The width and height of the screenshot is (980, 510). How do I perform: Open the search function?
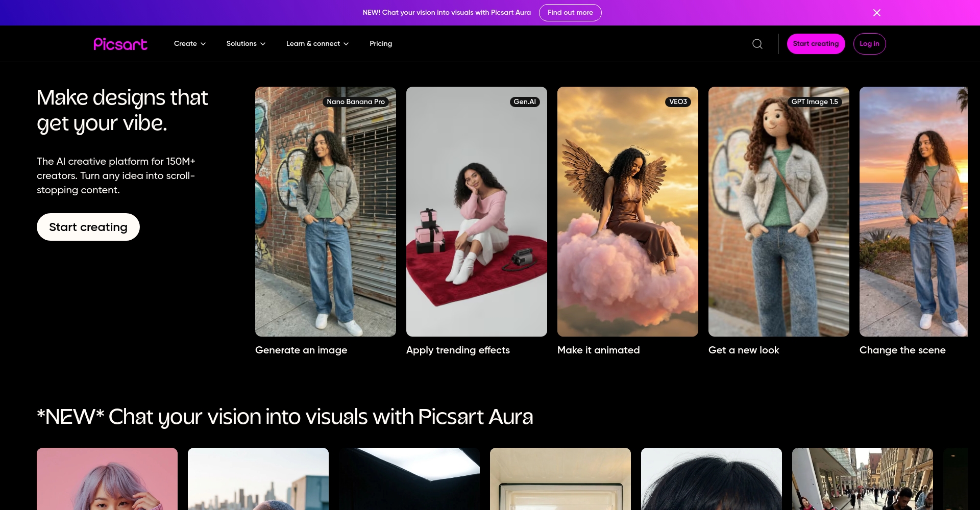click(757, 43)
